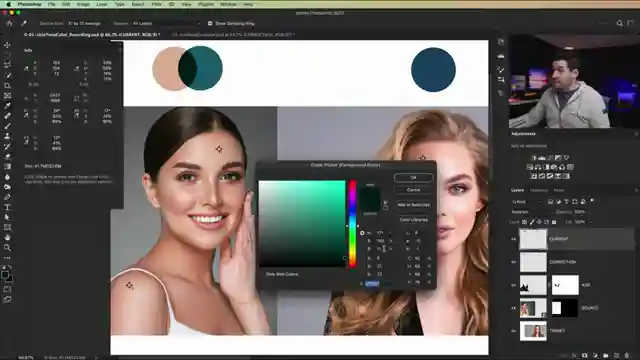Viewport: 640px width, 360px height.
Task: Click the foreground color swatch in toolbar
Action: pyautogui.click(x=5, y=276)
